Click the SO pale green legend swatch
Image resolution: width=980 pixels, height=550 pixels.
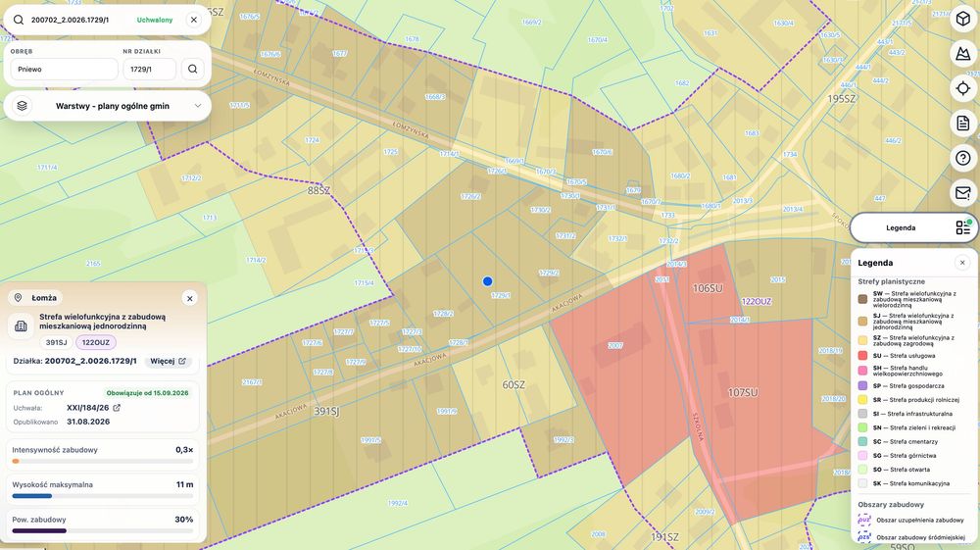click(x=862, y=470)
